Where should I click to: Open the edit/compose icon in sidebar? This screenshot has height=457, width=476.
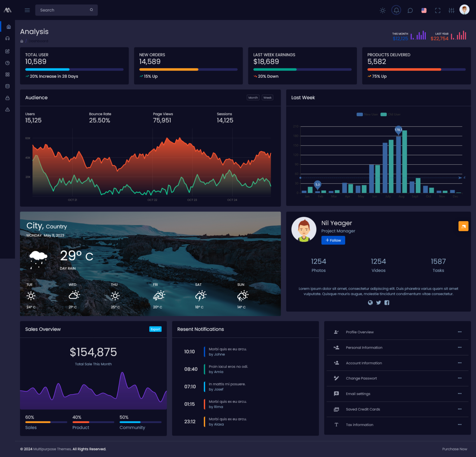point(7,51)
